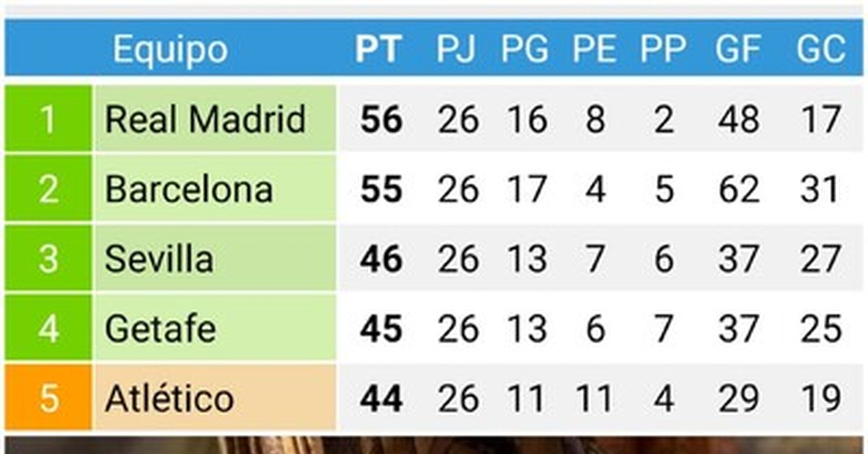Open the Getafe team entry
This screenshot has width=868, height=454.
pyautogui.click(x=160, y=329)
